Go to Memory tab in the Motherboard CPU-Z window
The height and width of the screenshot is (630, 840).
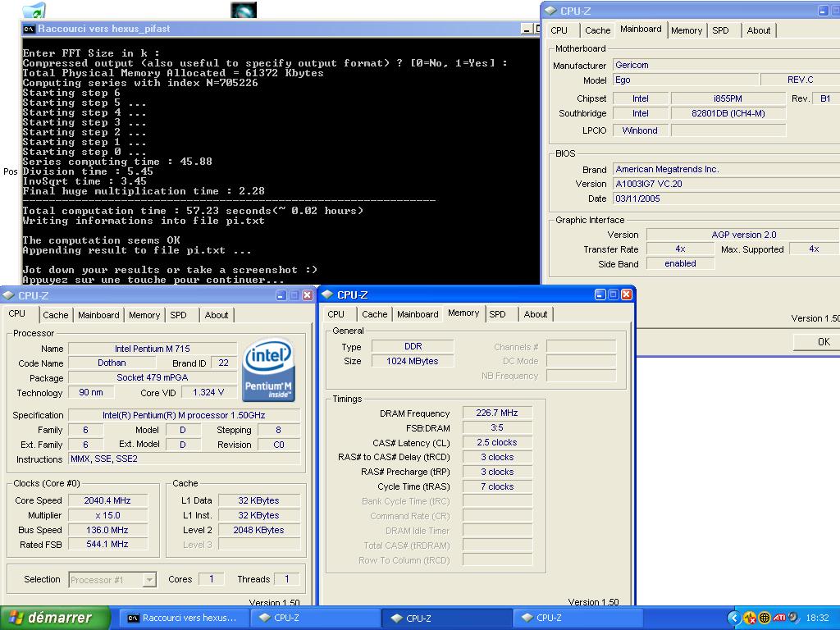click(x=687, y=30)
